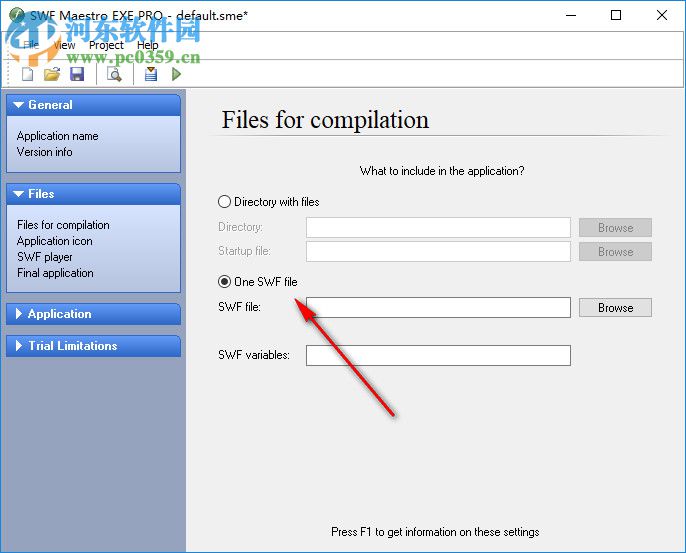The height and width of the screenshot is (553, 686).
Task: Open Files for compilation page
Action: (63, 225)
